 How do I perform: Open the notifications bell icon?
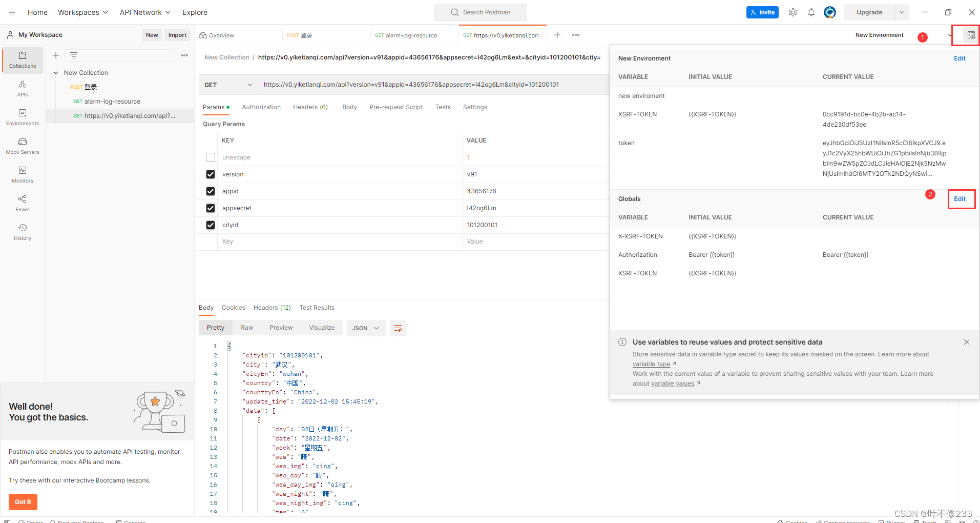pyautogui.click(x=811, y=12)
